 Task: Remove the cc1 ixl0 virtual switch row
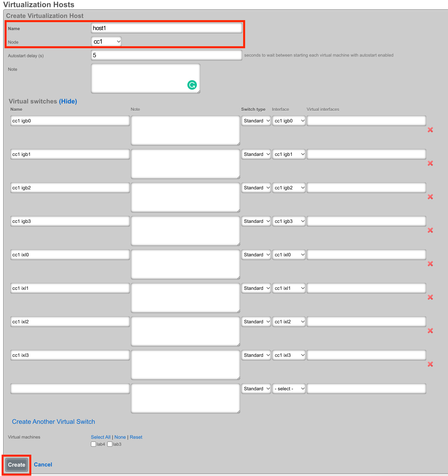[430, 264]
